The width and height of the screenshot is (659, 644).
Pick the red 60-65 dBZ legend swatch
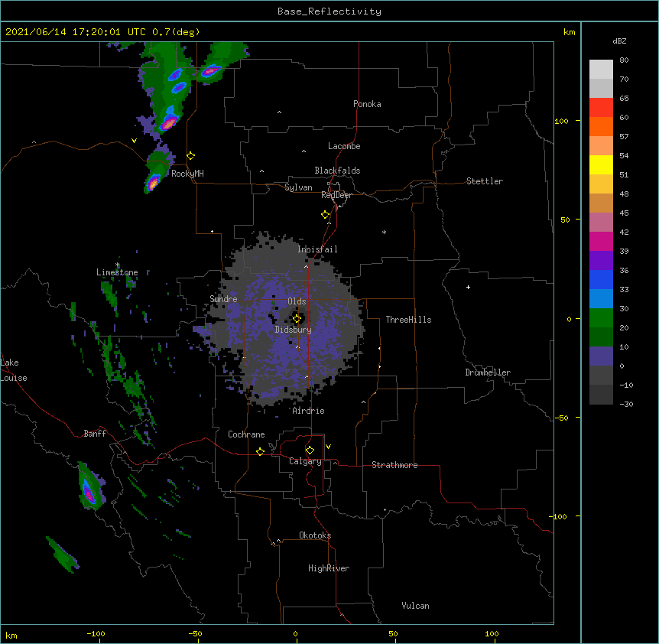pyautogui.click(x=601, y=108)
